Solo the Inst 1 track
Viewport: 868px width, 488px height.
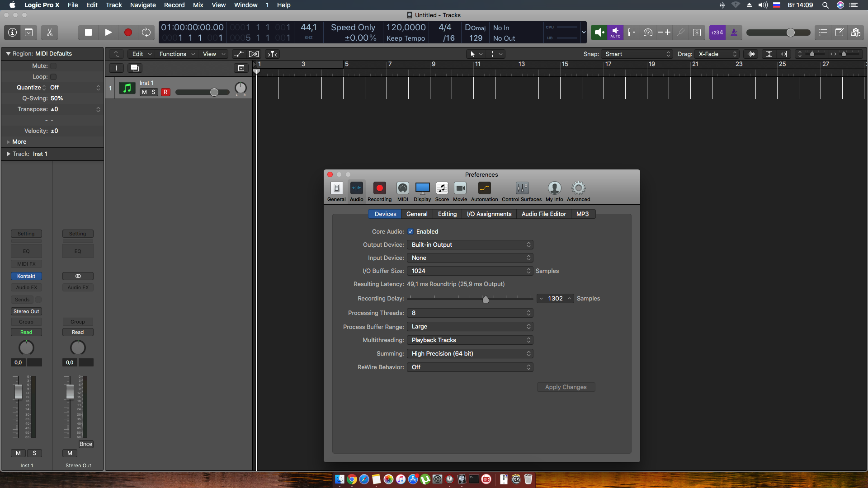(154, 92)
